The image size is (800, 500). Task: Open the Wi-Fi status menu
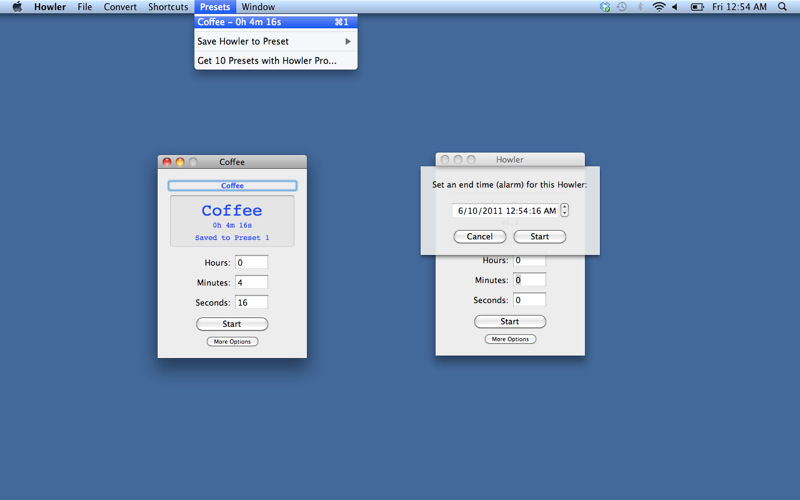click(x=659, y=7)
